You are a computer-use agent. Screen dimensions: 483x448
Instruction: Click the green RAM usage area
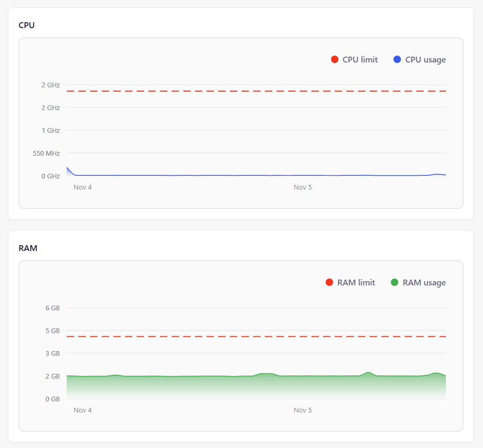pos(256,387)
